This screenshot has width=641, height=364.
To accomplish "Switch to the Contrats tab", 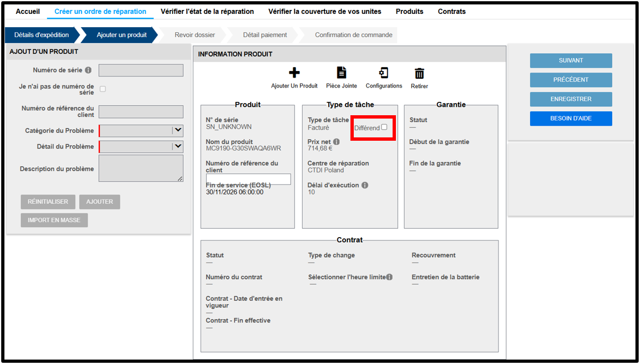I will click(x=452, y=12).
